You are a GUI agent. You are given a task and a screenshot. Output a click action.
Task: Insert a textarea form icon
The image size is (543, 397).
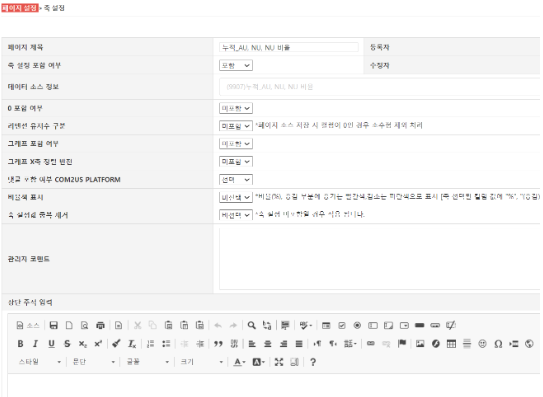[x=389, y=325]
